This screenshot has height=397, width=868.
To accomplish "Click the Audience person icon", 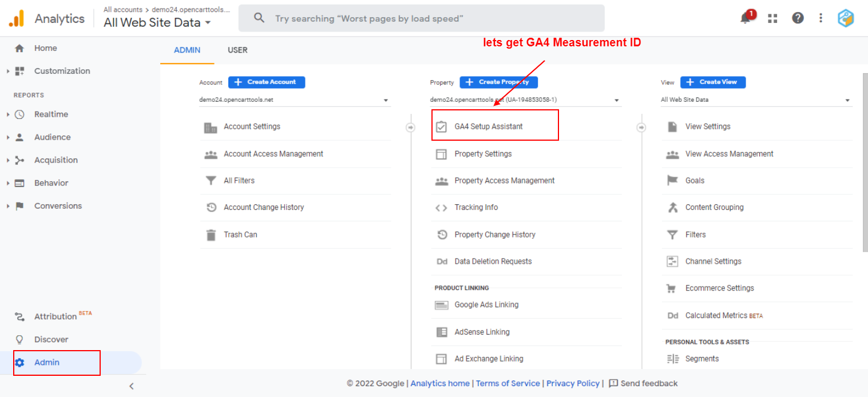I will (19, 137).
